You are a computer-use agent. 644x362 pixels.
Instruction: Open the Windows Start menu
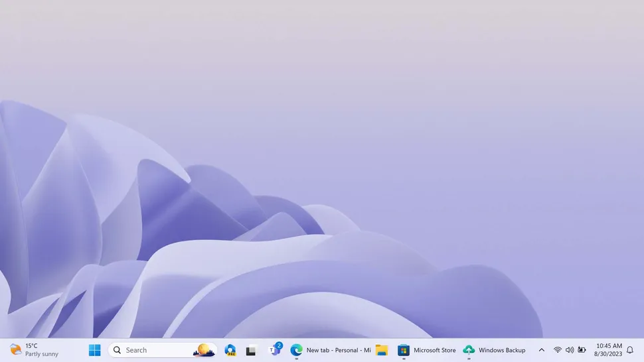click(x=94, y=350)
